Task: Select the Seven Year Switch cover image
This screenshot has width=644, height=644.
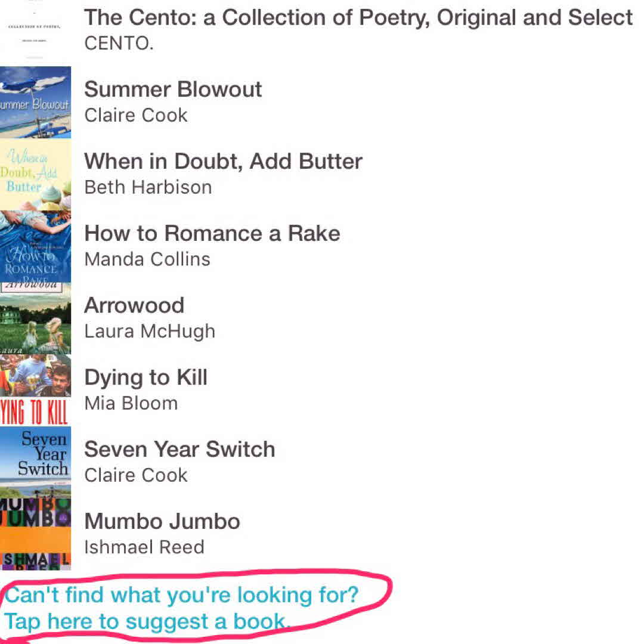Action: click(x=35, y=462)
